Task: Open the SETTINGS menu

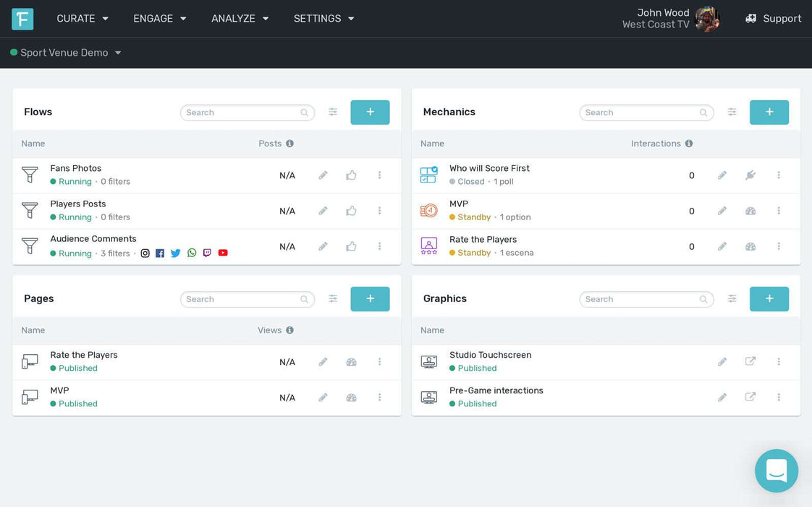Action: 323,19
